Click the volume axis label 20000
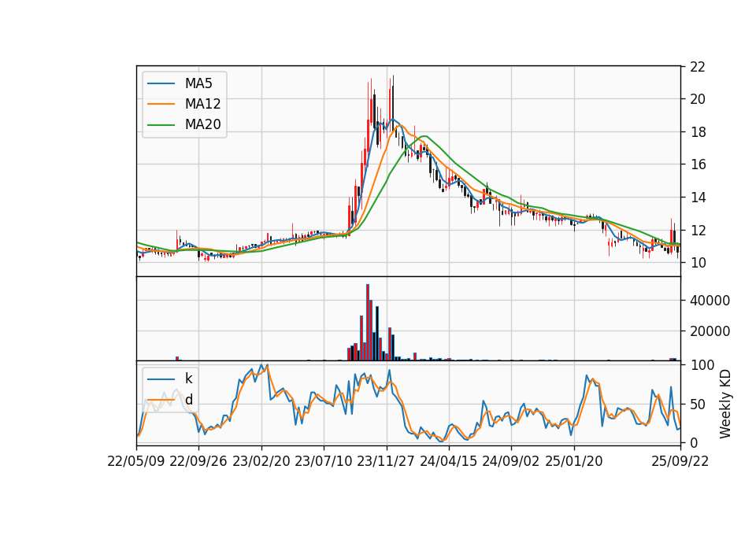 tap(710, 331)
